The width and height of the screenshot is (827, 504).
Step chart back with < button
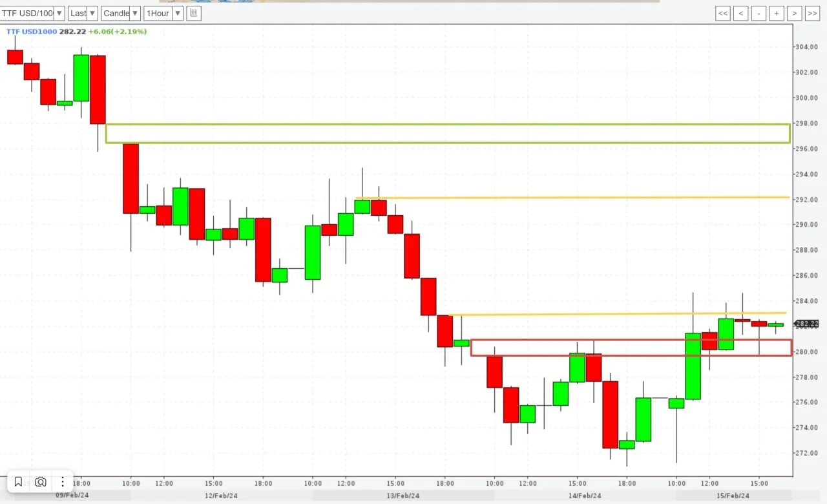[741, 13]
